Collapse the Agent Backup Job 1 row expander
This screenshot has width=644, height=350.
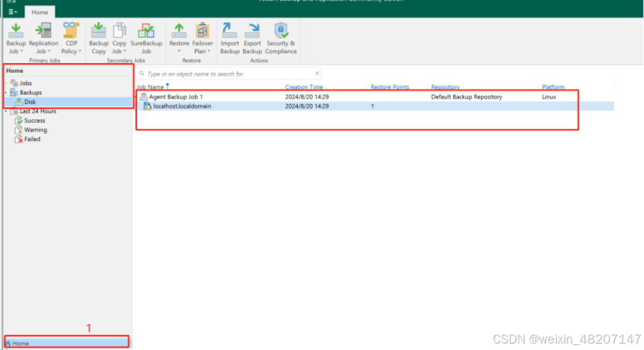click(x=138, y=97)
